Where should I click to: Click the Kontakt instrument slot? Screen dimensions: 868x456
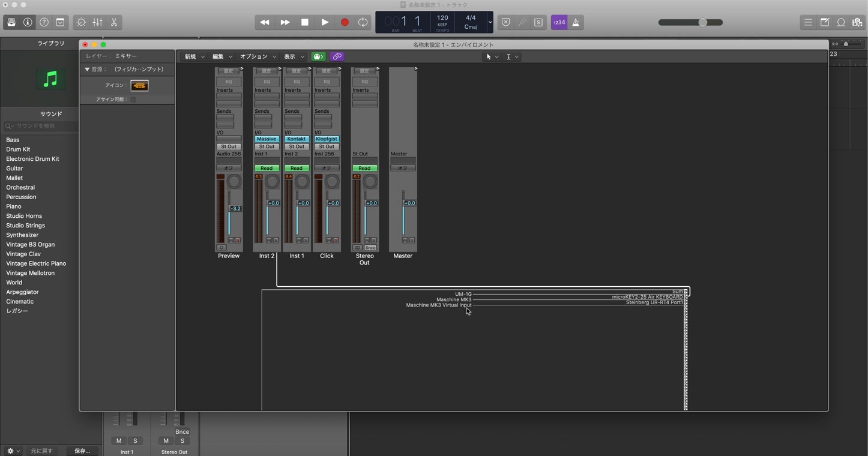297,139
